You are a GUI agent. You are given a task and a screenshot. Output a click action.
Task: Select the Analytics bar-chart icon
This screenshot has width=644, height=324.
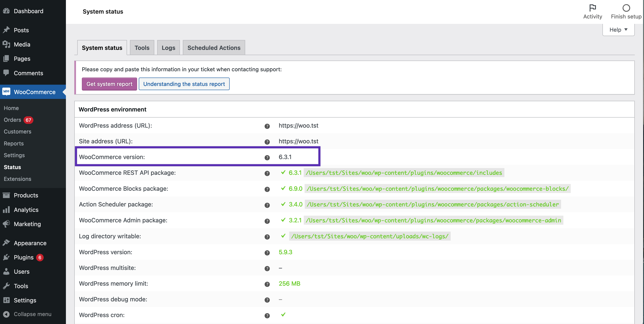pyautogui.click(x=7, y=210)
